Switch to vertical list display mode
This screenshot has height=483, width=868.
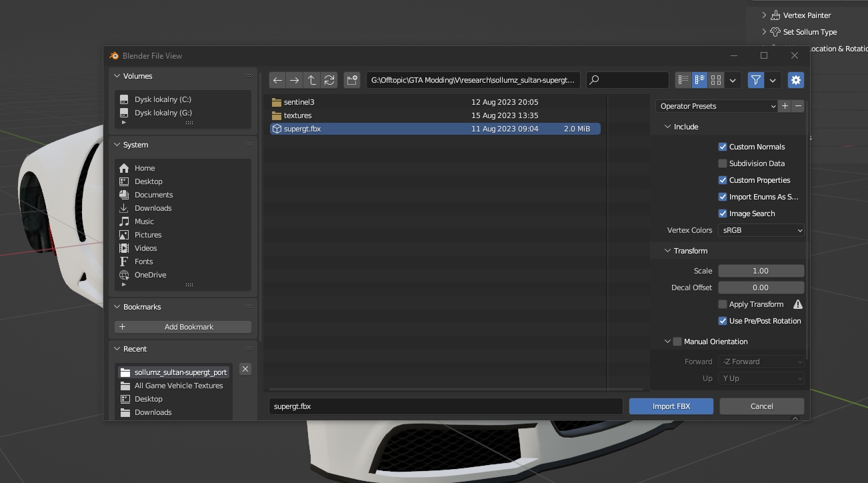point(683,80)
